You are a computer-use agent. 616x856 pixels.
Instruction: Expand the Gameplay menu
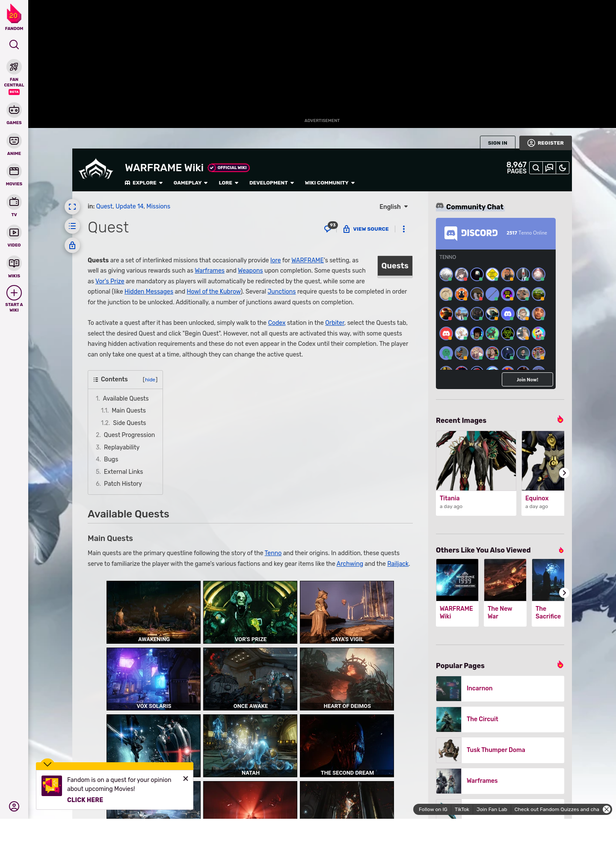point(190,183)
